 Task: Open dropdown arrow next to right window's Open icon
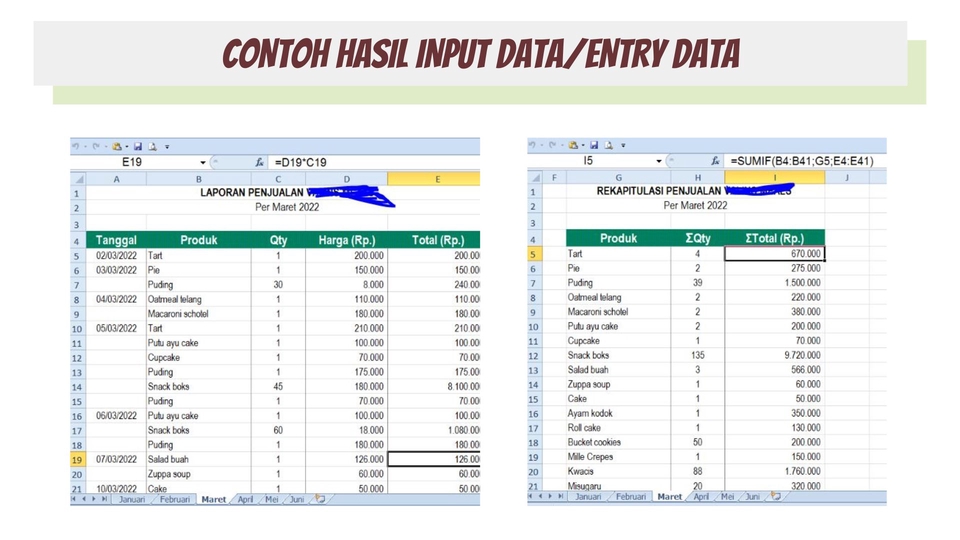(583, 146)
